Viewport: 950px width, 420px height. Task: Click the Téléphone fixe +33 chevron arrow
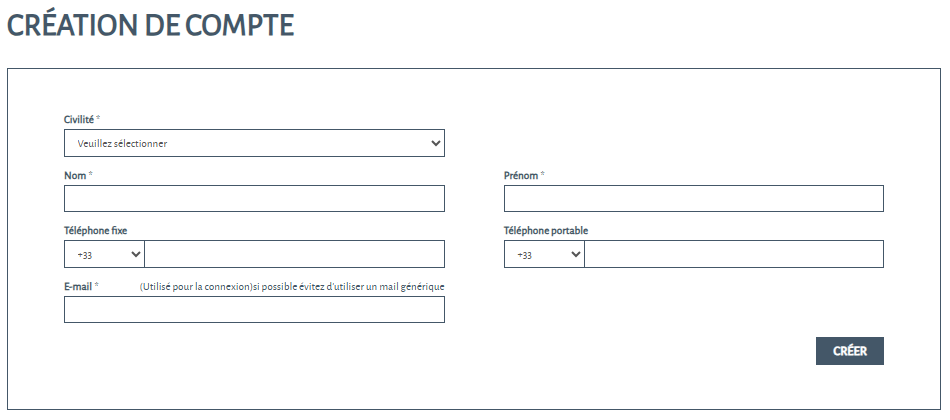(x=135, y=255)
